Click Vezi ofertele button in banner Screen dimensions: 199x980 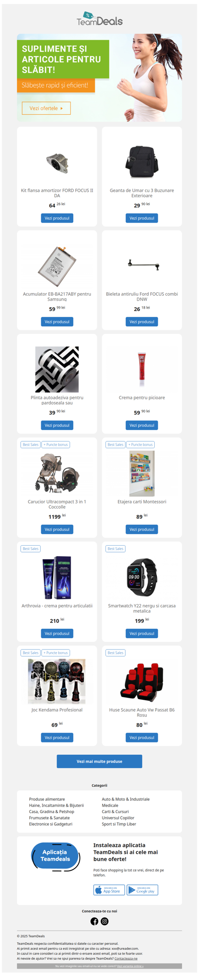(x=46, y=108)
